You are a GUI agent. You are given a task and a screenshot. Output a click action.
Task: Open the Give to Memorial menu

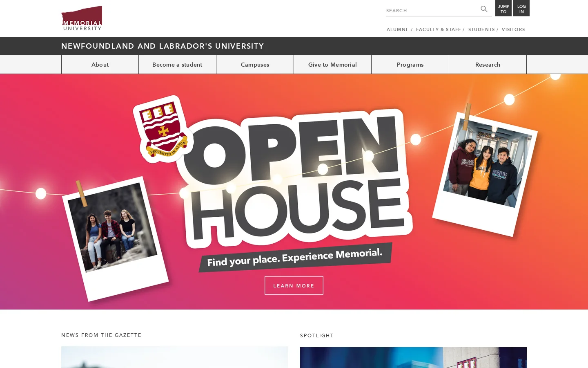click(x=332, y=65)
